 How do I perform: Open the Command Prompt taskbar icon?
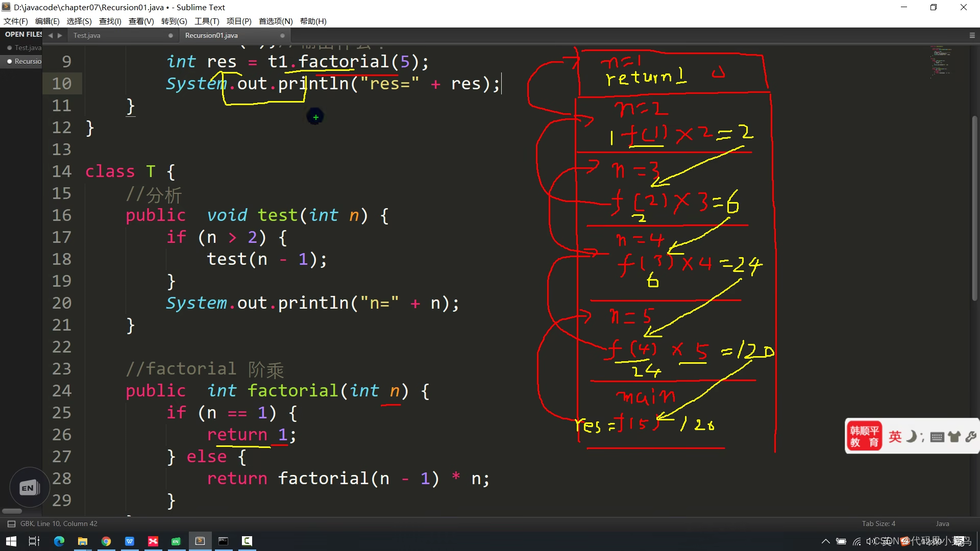(224, 541)
